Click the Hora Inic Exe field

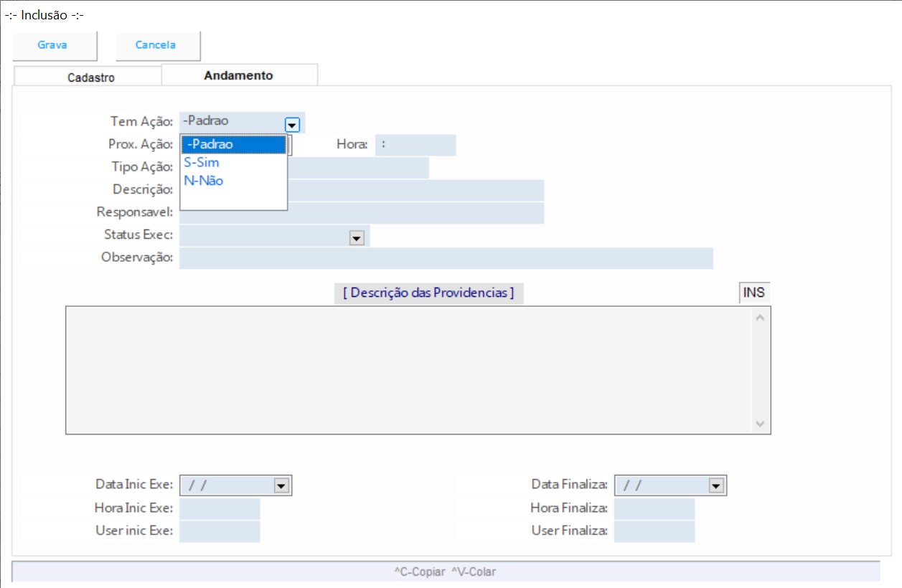coord(220,508)
